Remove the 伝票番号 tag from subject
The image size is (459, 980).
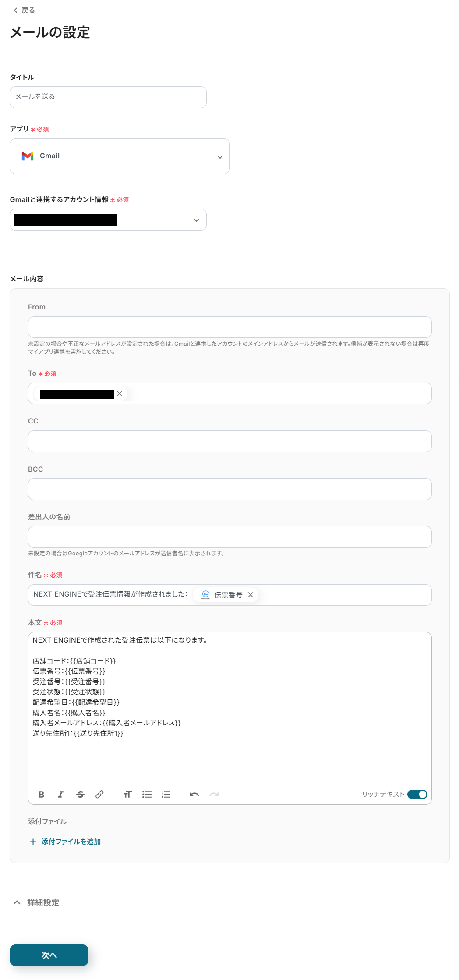point(251,595)
